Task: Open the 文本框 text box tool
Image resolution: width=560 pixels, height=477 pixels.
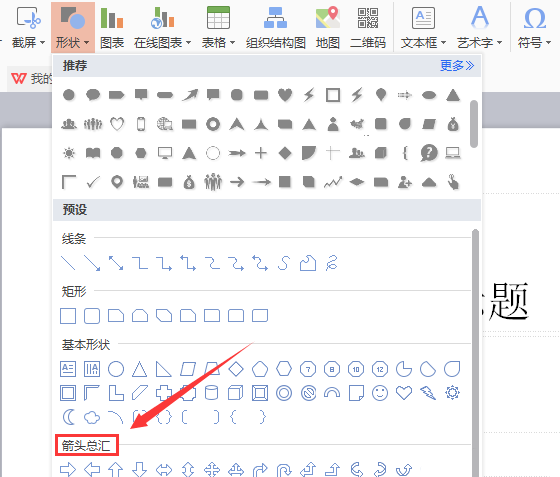Action: pos(423,27)
